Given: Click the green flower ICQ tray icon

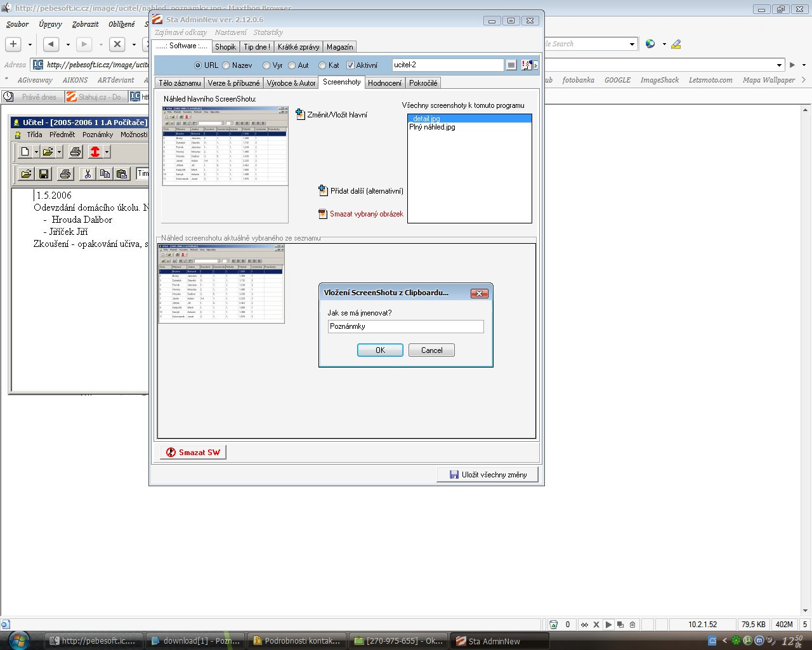Looking at the screenshot, I should [736, 640].
